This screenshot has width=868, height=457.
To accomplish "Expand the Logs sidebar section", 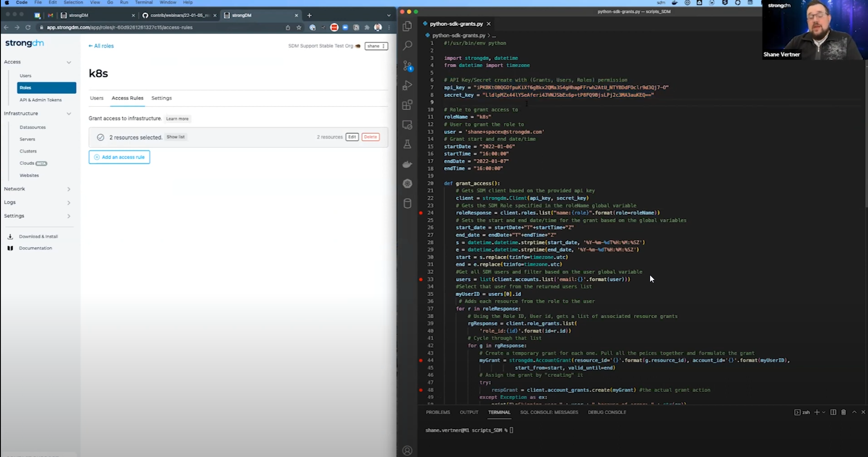I will point(69,203).
